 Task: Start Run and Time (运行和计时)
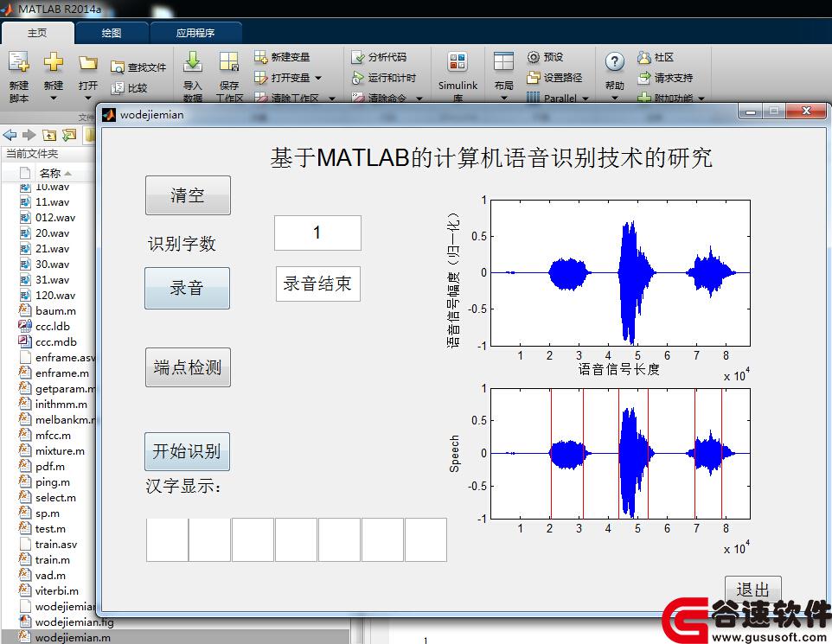[x=384, y=78]
